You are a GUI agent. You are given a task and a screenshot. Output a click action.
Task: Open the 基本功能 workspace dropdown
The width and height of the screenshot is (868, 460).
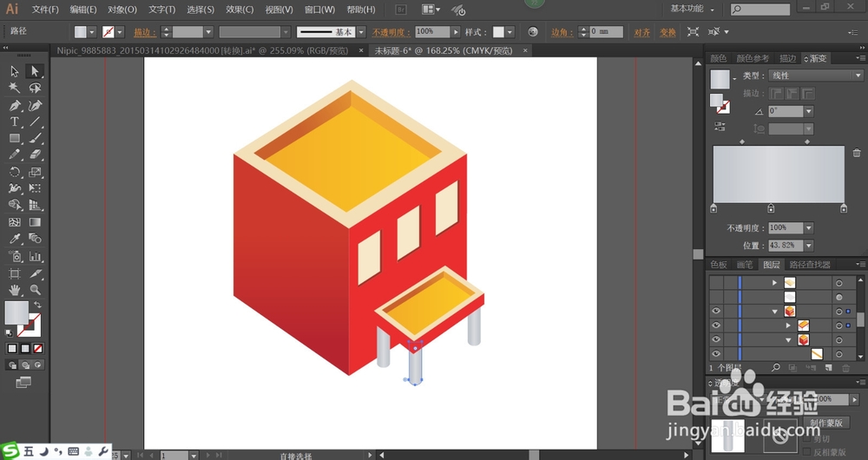(x=692, y=9)
